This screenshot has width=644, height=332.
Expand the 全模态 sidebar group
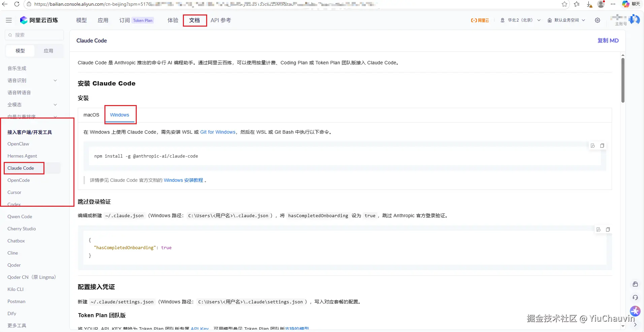tap(55, 105)
